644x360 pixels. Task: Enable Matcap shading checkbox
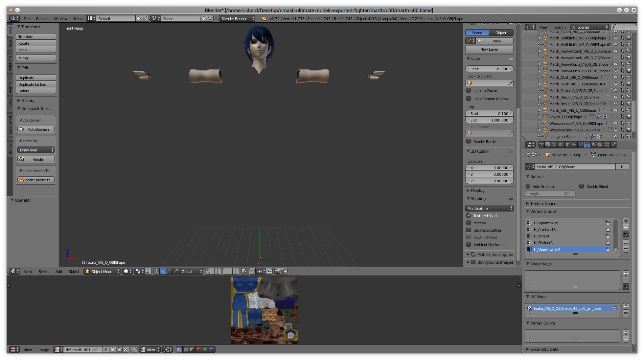point(469,223)
